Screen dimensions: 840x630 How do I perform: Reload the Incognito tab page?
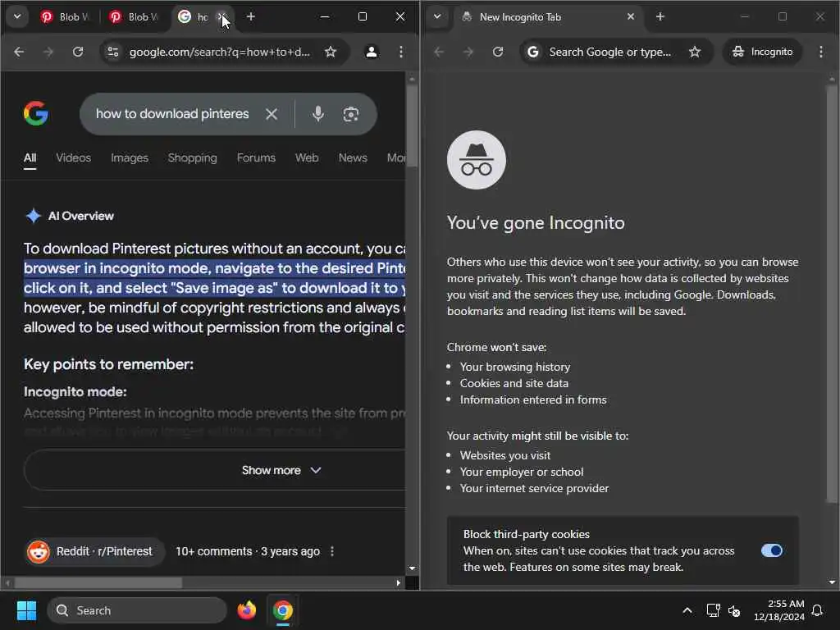click(498, 52)
